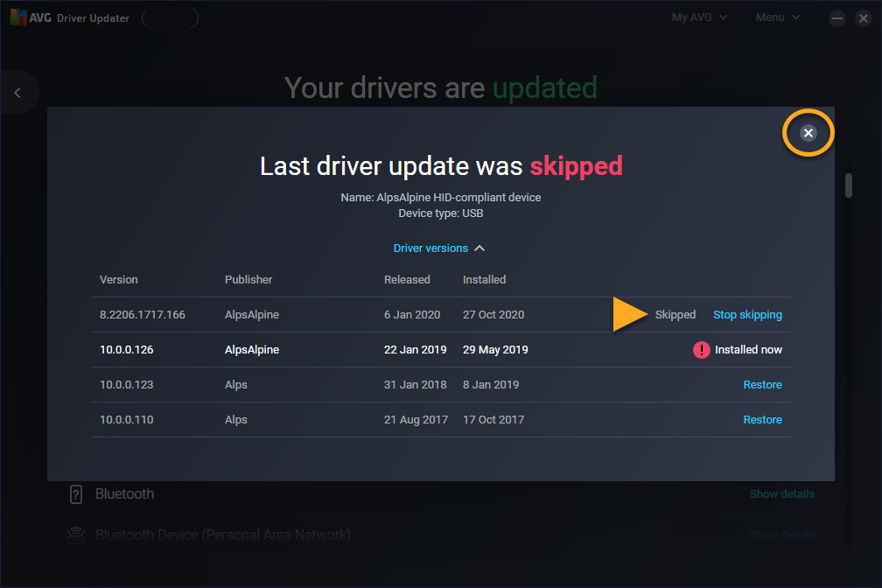Image resolution: width=882 pixels, height=588 pixels.
Task: Click the Version column header
Action: 119,280
